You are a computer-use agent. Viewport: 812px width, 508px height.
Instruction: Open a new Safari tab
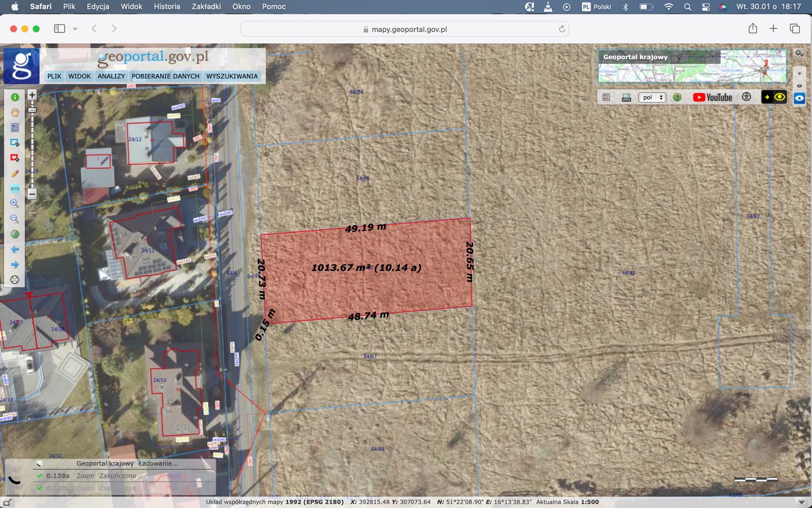[x=773, y=28]
